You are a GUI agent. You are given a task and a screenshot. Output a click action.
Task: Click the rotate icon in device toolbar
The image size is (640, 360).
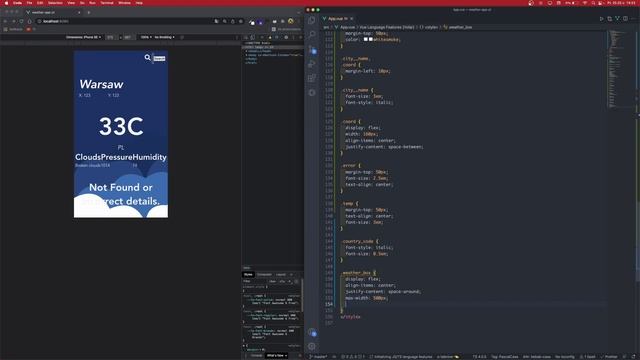coord(182,37)
